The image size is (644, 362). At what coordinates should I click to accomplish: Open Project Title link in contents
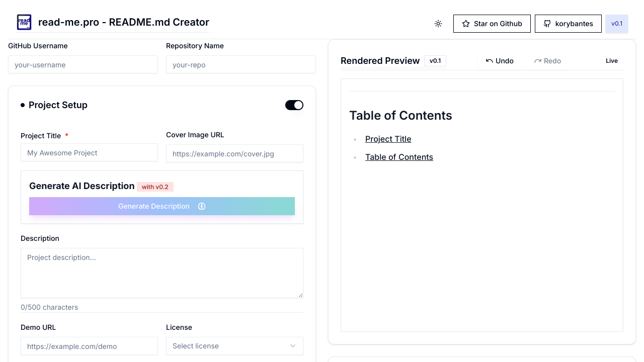[388, 139]
